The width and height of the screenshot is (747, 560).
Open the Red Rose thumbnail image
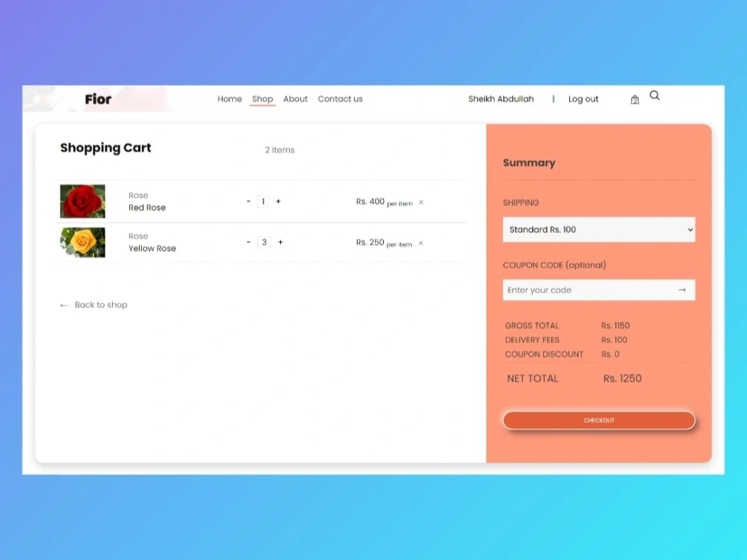pos(82,202)
